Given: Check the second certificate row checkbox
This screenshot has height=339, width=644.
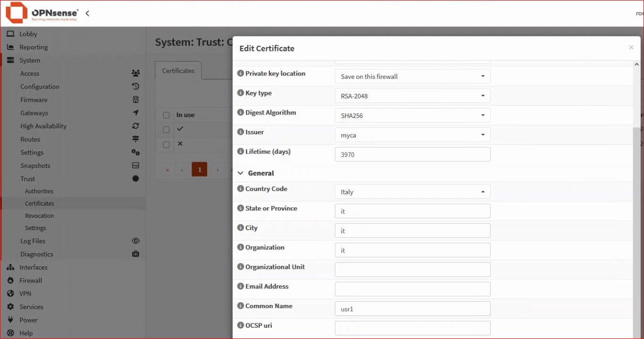Looking at the screenshot, I should (x=166, y=144).
